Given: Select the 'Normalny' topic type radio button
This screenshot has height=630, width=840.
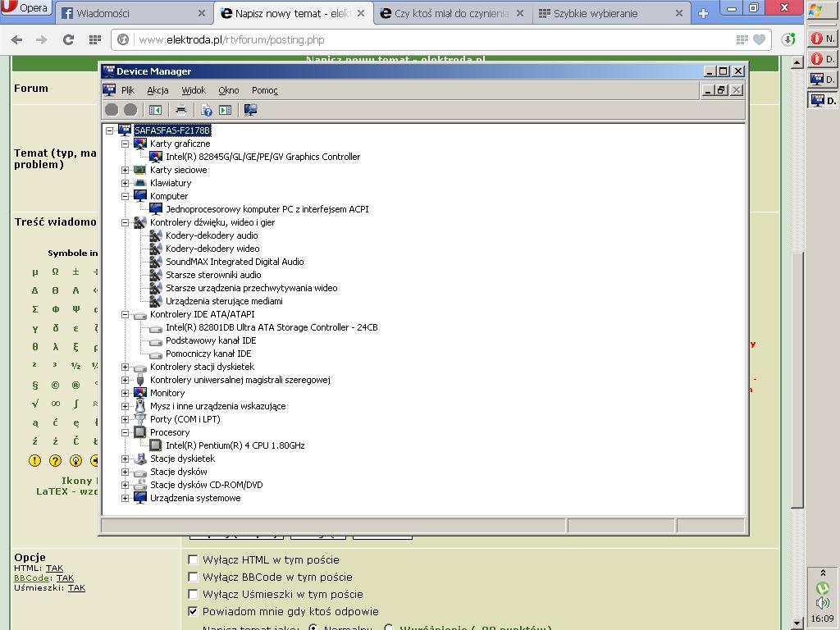Looking at the screenshot, I should (x=314, y=628).
